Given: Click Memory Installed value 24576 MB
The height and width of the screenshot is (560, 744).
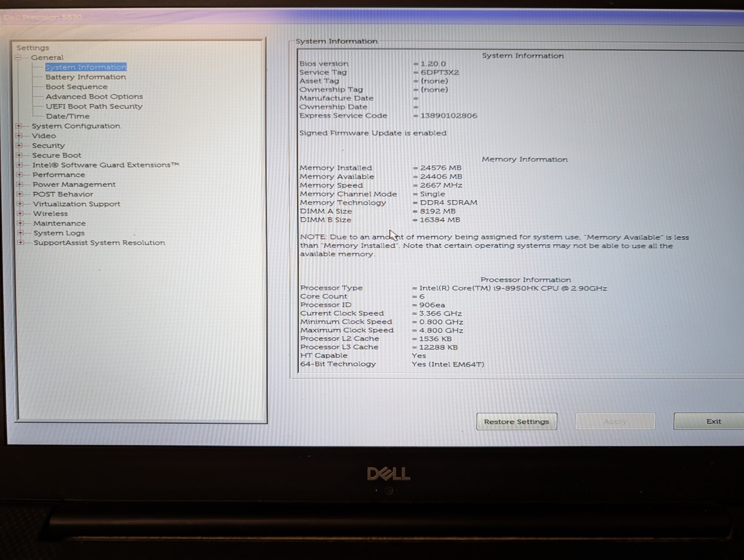Looking at the screenshot, I should tap(441, 168).
